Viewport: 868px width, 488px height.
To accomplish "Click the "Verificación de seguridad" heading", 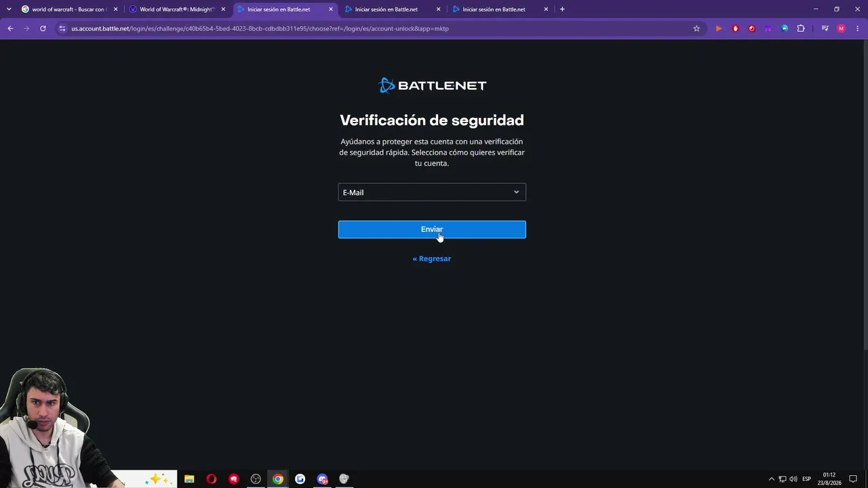I will (x=432, y=120).
